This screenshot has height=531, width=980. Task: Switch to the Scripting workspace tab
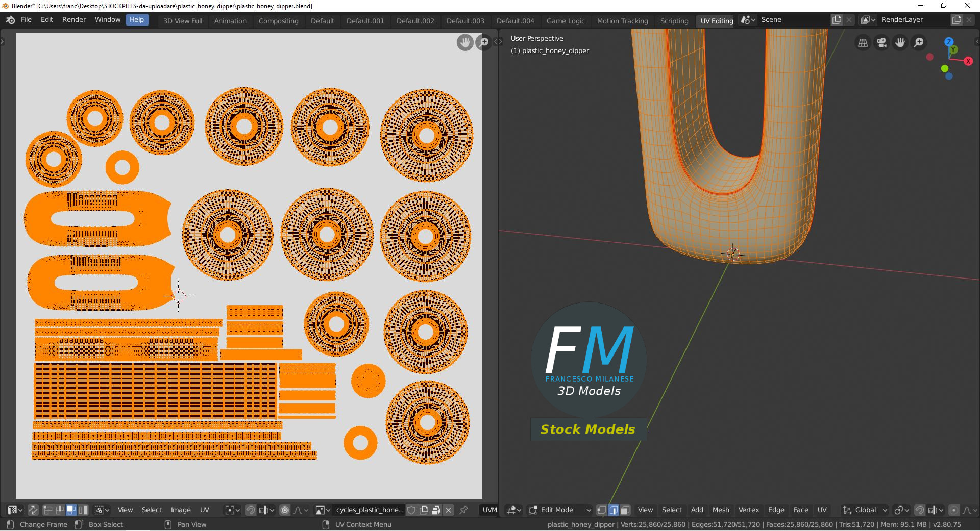pyautogui.click(x=674, y=21)
